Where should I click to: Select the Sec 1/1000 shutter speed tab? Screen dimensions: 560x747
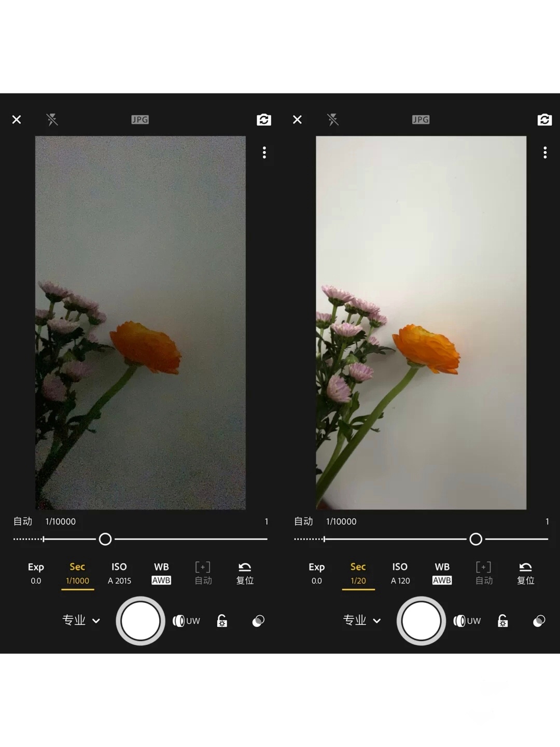click(x=77, y=573)
